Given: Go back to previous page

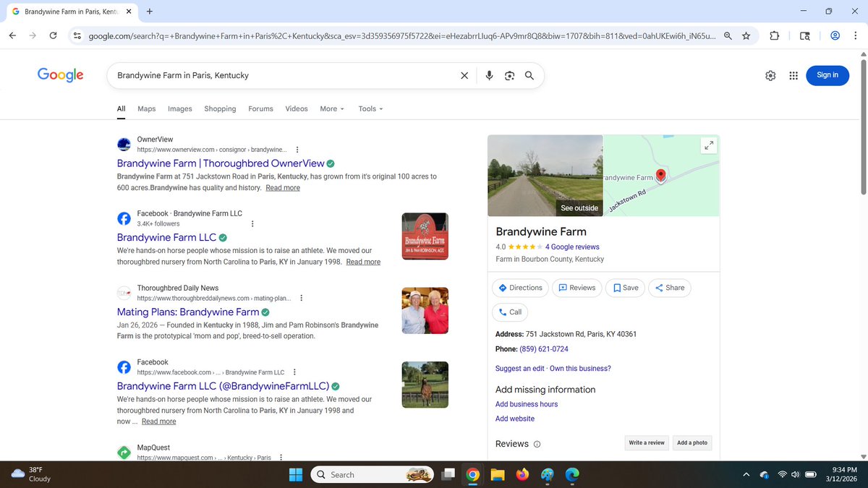Looking at the screenshot, I should 13,35.
